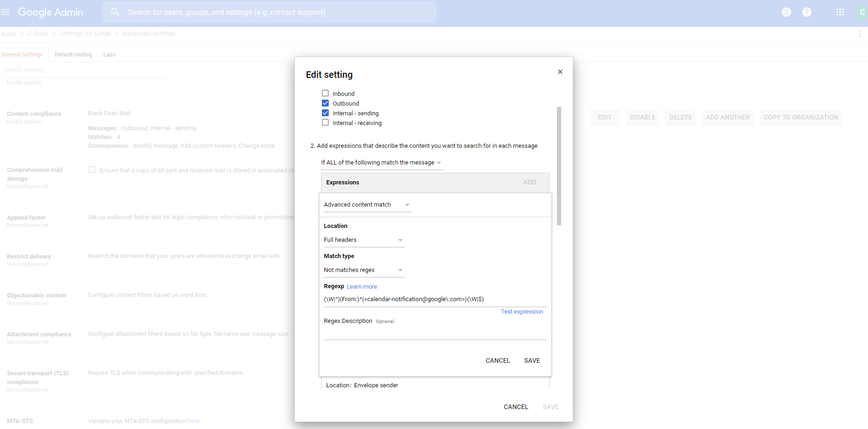Click the Regex Description field

coord(435,333)
